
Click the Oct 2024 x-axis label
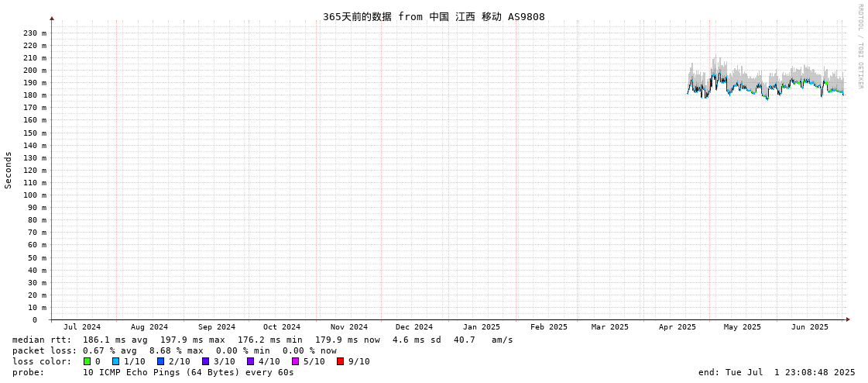coord(282,327)
